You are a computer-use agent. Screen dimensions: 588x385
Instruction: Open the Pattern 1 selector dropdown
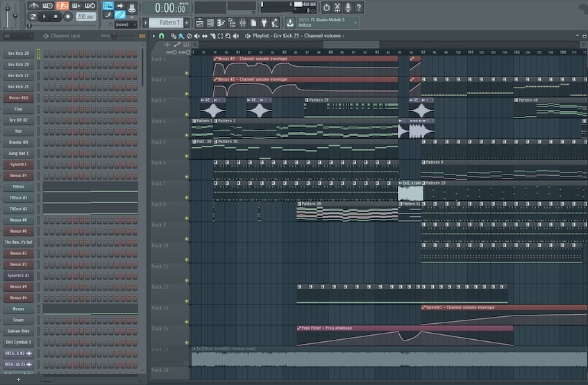click(166, 23)
